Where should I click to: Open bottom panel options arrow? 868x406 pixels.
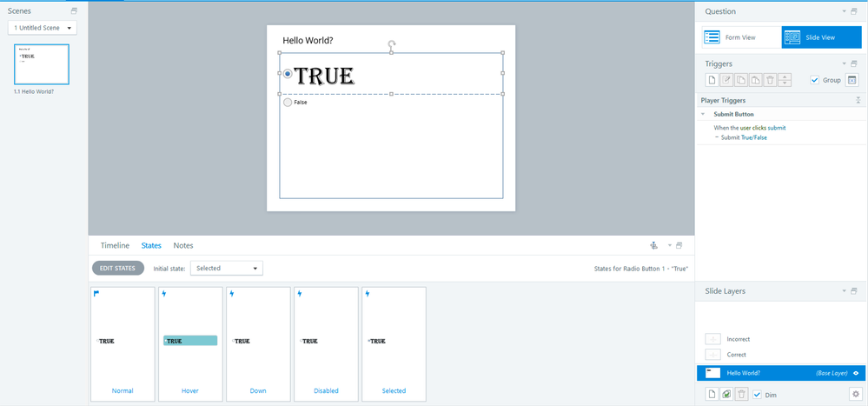(x=669, y=245)
